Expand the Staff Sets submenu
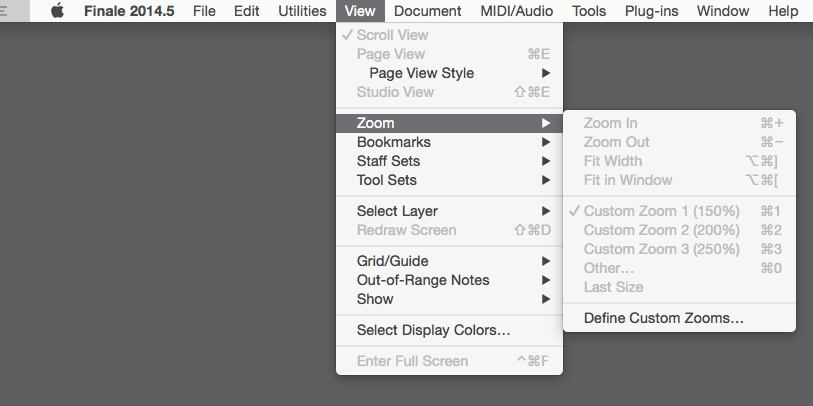This screenshot has height=406, width=813. [388, 161]
